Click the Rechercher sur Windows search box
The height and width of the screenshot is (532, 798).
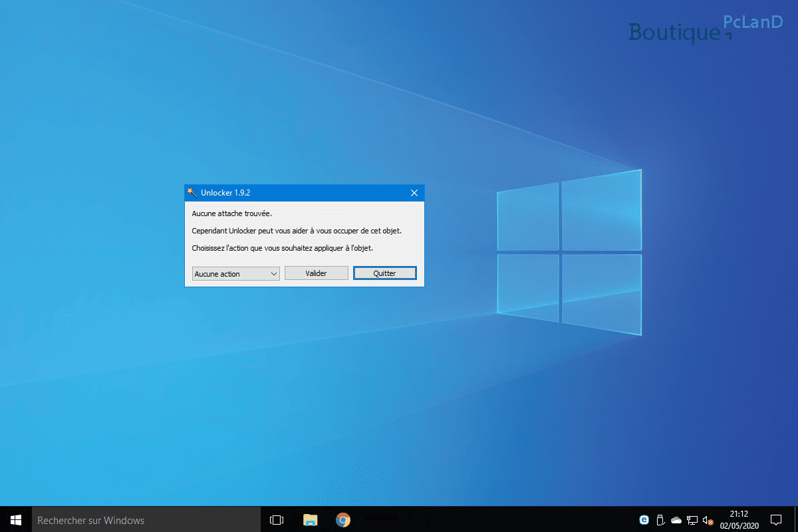click(146, 520)
